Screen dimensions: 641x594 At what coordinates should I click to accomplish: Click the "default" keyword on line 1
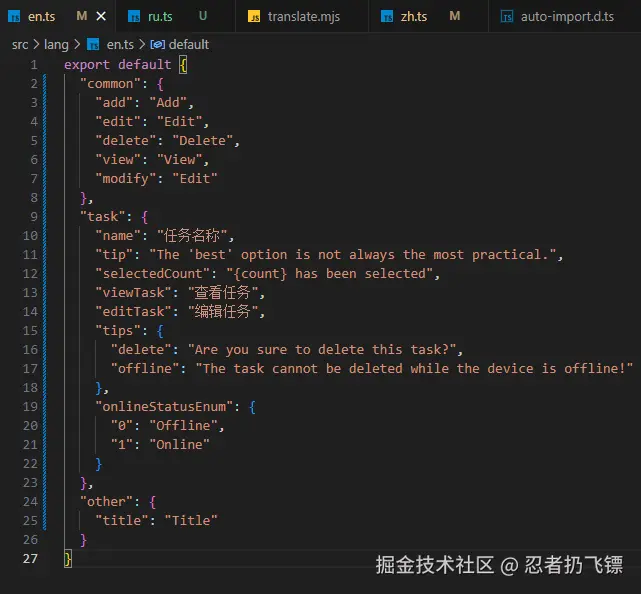point(144,65)
